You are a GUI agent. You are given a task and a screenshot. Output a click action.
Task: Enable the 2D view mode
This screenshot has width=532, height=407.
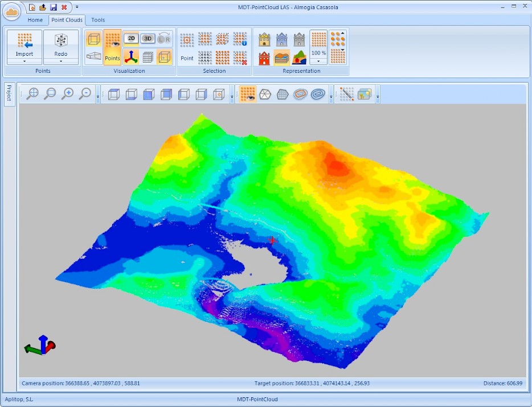pyautogui.click(x=132, y=39)
